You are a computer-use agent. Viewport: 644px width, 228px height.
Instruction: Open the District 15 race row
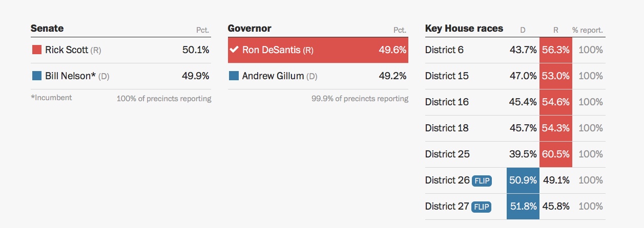point(446,76)
